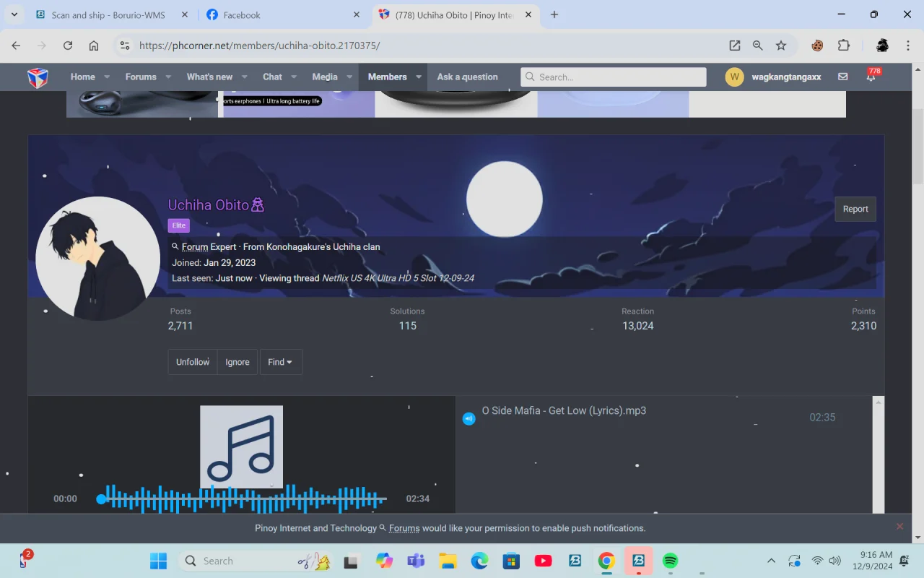
Task: Reload the page with refresh icon
Action: [68, 46]
